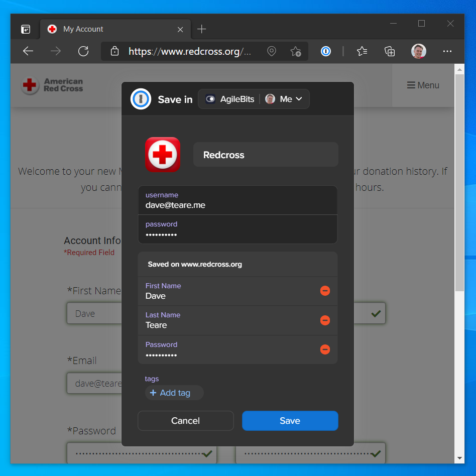Click the Redcross item icon in the dialog

163,155
